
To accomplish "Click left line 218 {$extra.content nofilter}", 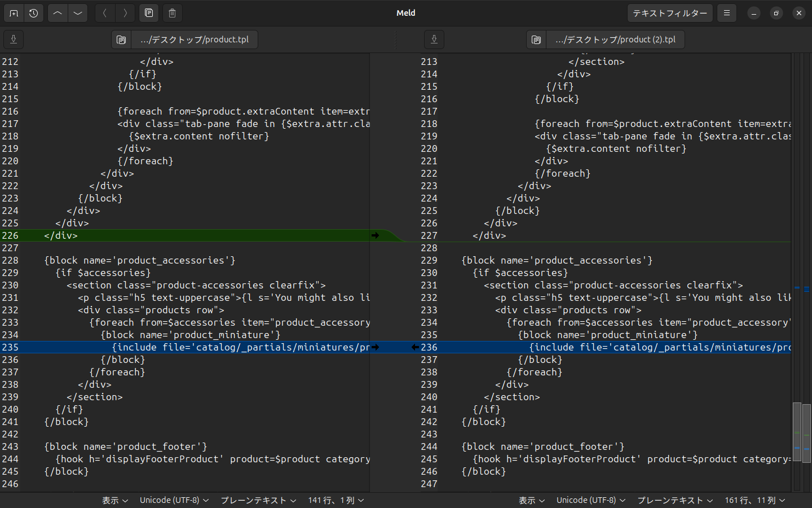I will pyautogui.click(x=199, y=136).
